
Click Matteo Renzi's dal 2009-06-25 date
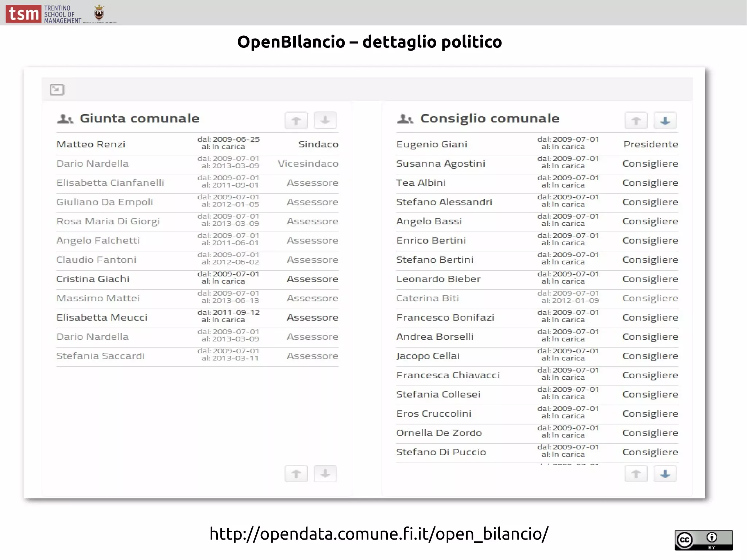[228, 139]
